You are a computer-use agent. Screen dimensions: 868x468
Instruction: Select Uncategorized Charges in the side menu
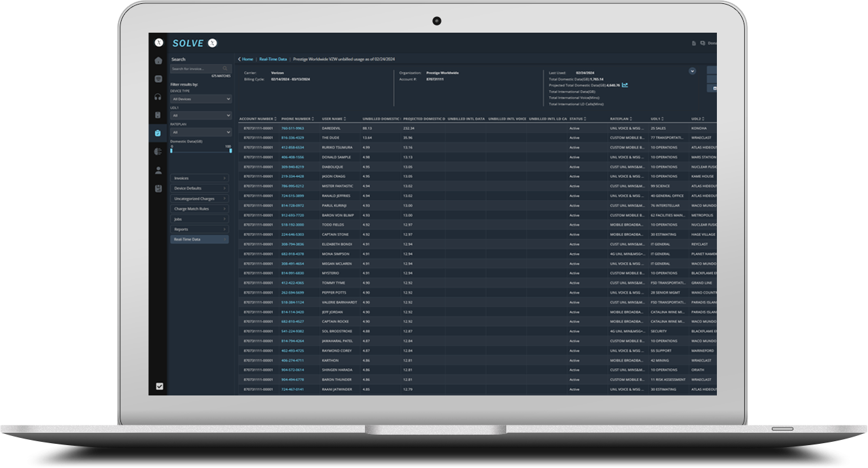(200, 199)
